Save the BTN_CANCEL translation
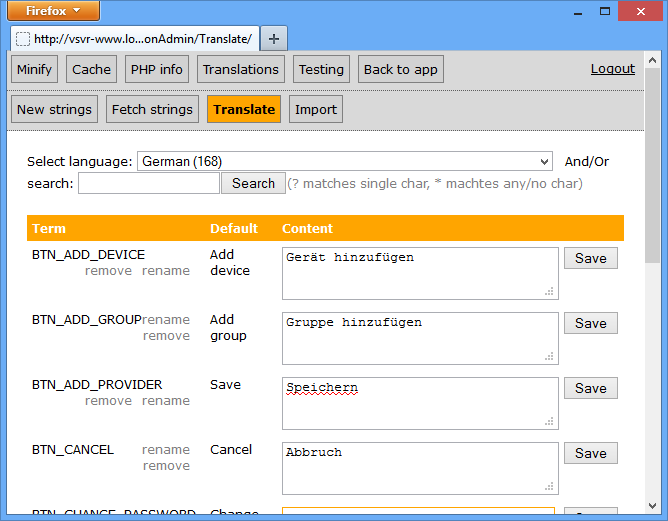The width and height of the screenshot is (668, 521). (x=590, y=453)
